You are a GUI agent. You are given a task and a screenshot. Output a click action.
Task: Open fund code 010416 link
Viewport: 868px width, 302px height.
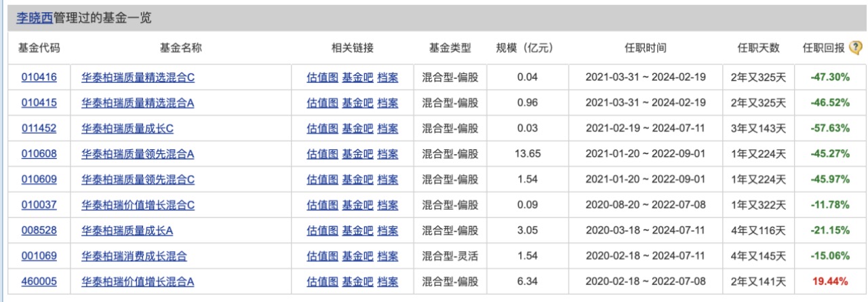tap(39, 77)
